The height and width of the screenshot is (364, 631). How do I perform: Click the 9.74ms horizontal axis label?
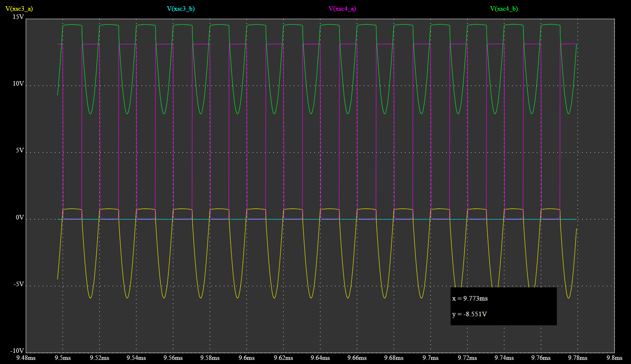point(503,358)
